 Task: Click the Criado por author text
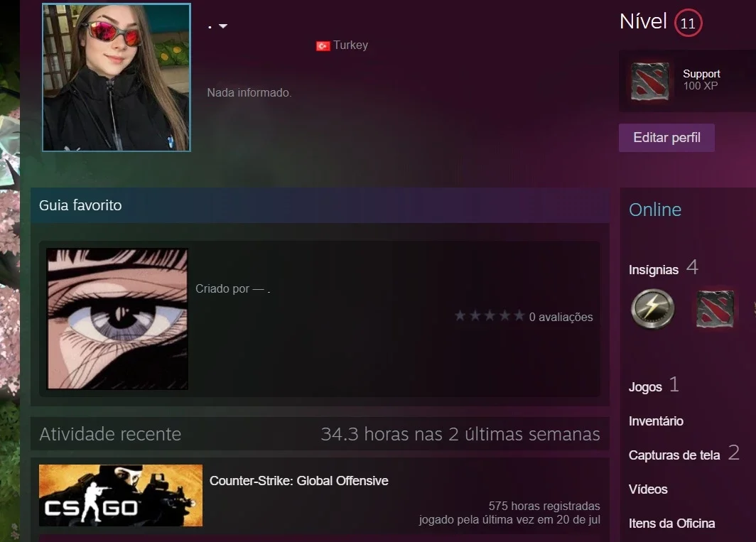tap(232, 289)
